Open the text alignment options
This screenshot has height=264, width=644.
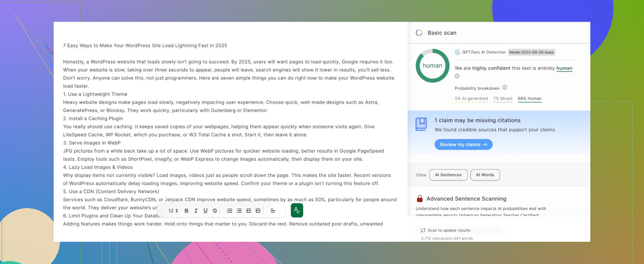coord(273,211)
